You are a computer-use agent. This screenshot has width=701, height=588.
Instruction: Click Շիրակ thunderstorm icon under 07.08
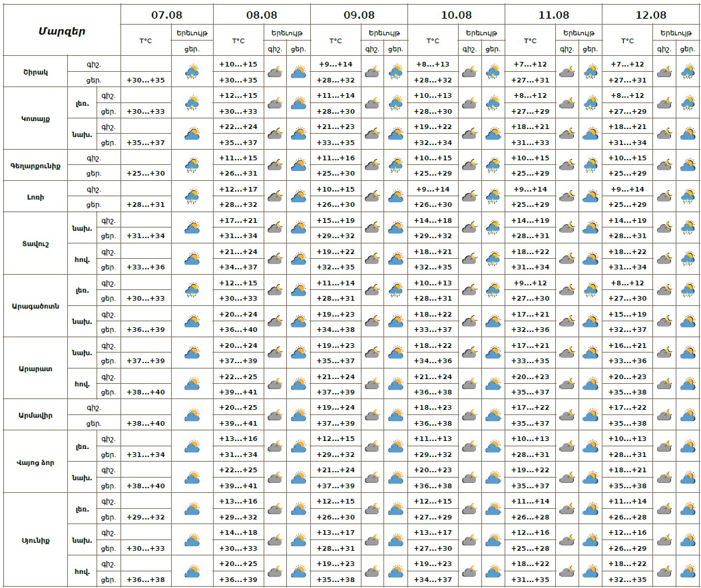point(192,72)
